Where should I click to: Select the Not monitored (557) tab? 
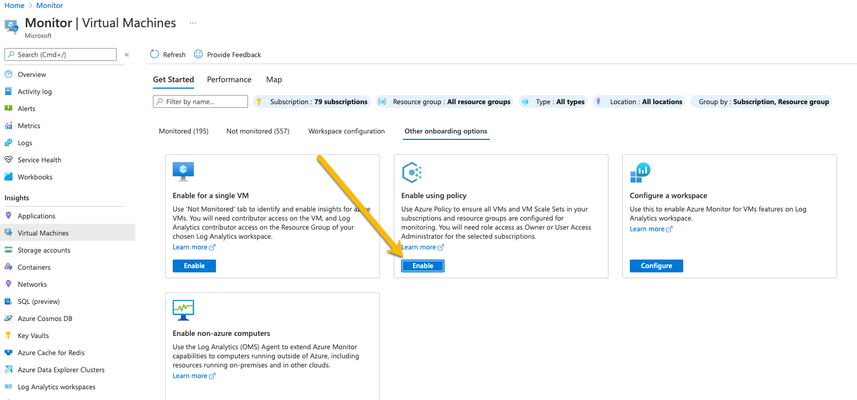coord(258,131)
